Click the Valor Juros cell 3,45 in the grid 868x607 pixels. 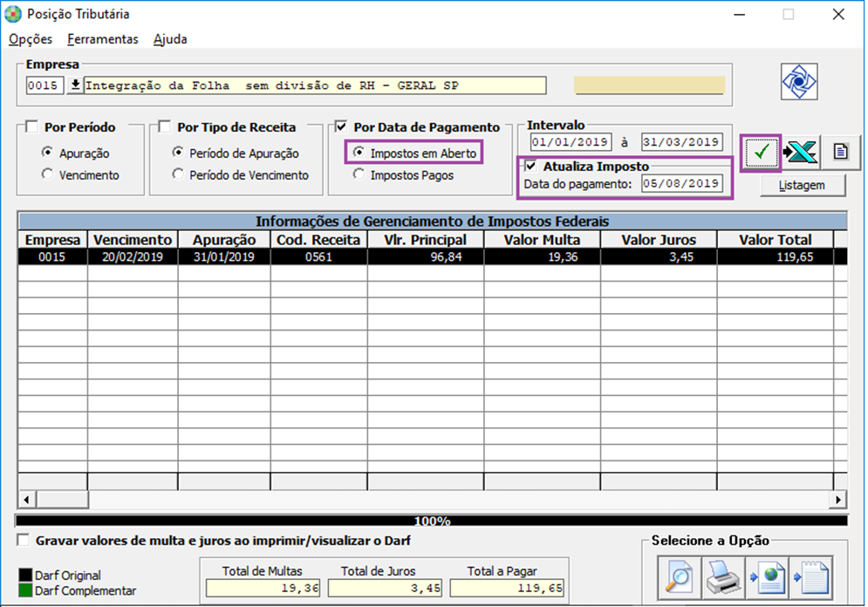[x=659, y=256]
